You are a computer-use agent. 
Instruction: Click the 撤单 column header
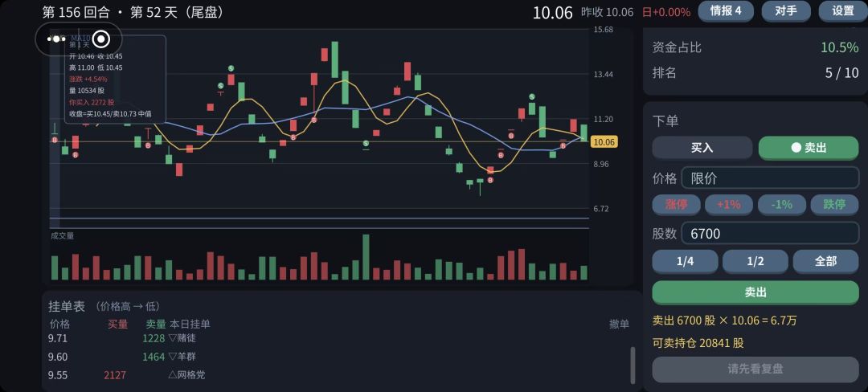pyautogui.click(x=619, y=324)
